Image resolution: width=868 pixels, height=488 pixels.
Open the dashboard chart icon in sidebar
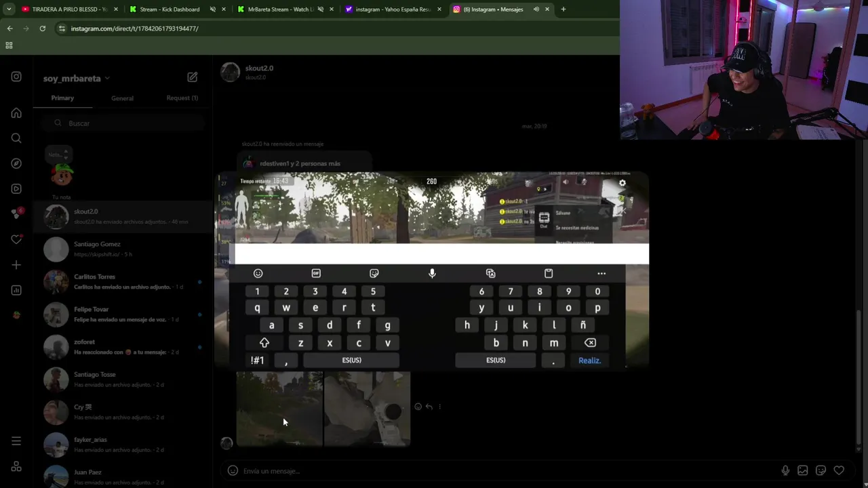tap(16, 290)
